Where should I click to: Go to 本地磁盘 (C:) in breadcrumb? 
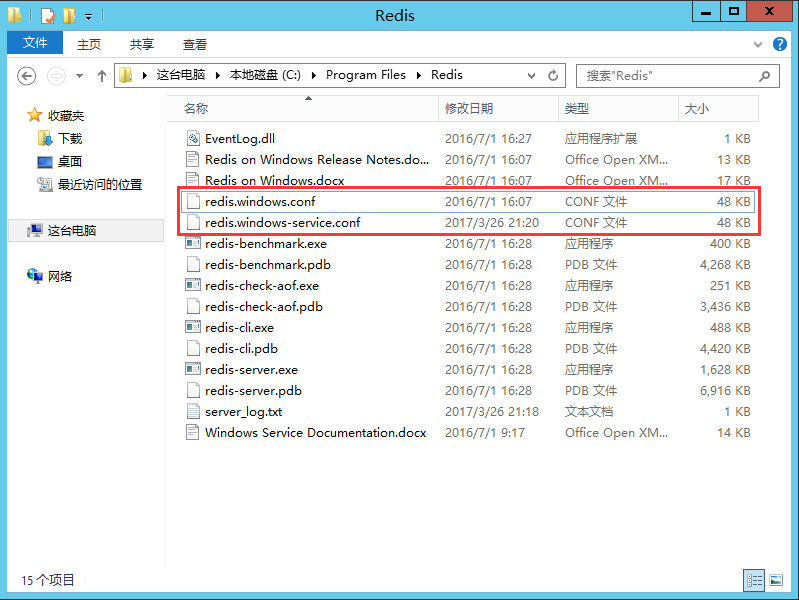[265, 75]
